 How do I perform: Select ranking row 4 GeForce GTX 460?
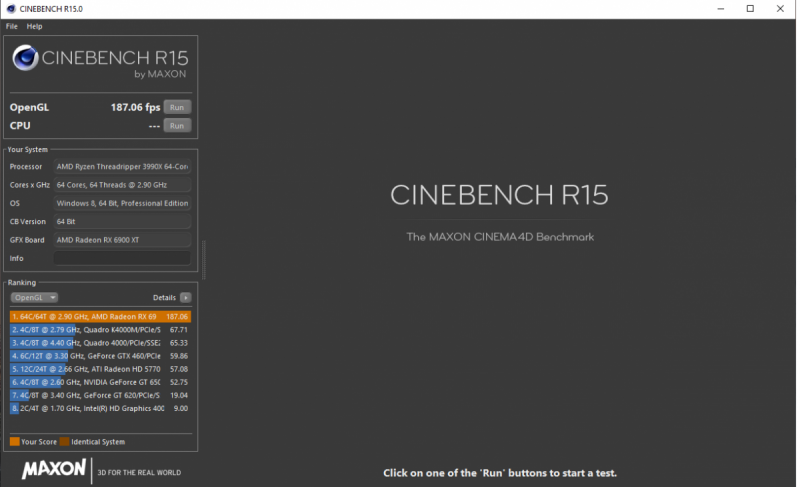point(100,356)
